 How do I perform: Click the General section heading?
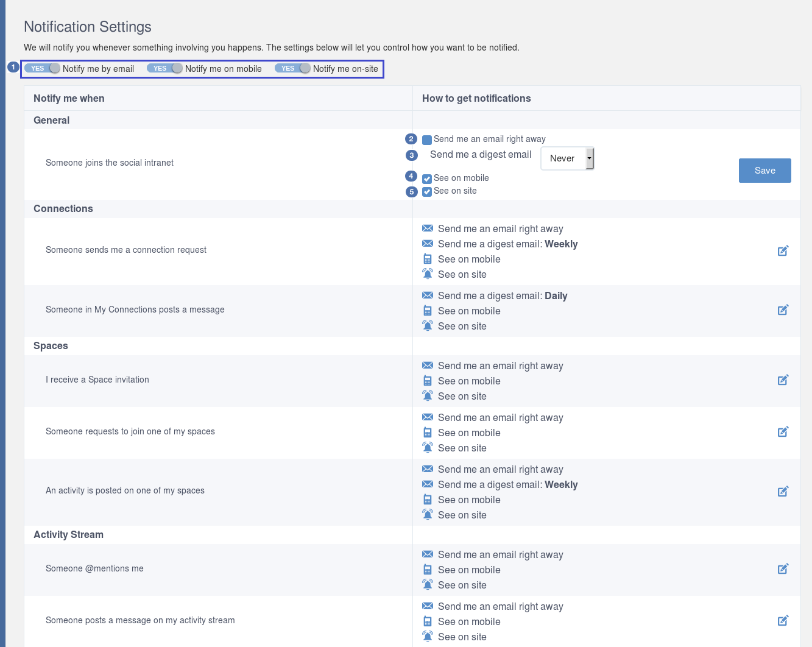click(x=52, y=120)
